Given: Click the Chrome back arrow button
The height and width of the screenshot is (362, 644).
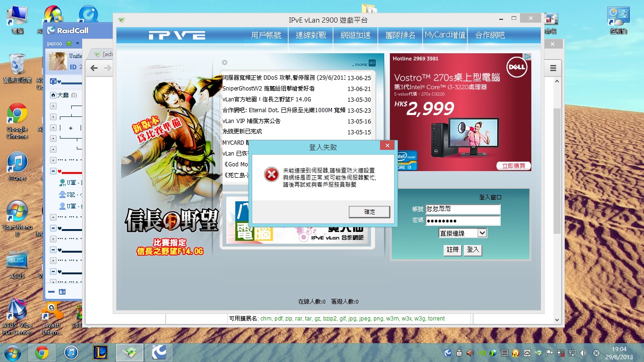Looking at the screenshot, I should pos(94,68).
